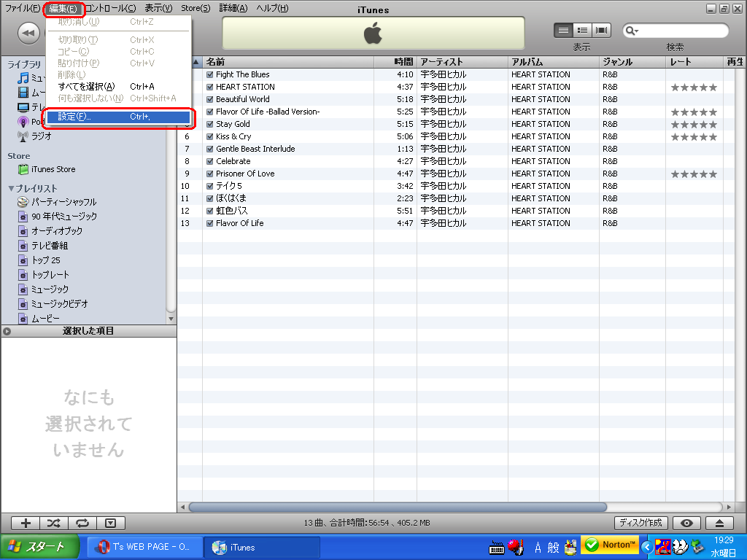Set rating stars for Kiss & Cry
Image resolution: width=747 pixels, height=560 pixels.
click(x=694, y=137)
